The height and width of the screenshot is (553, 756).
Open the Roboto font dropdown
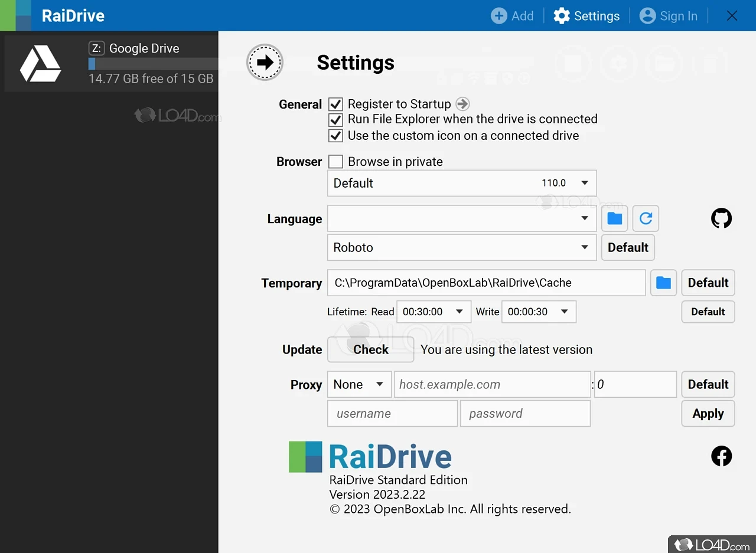pyautogui.click(x=462, y=247)
